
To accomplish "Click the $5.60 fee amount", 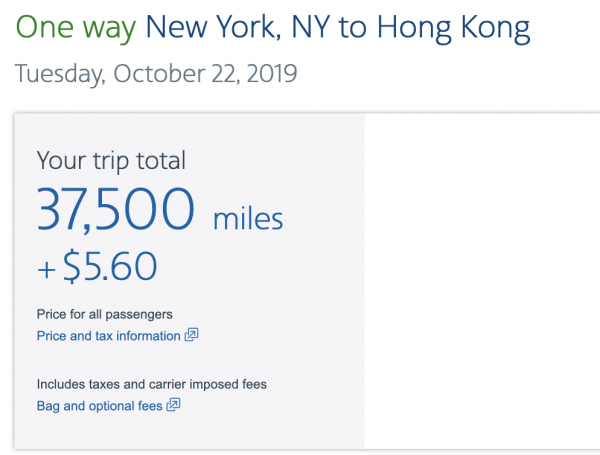I will click(x=110, y=265).
